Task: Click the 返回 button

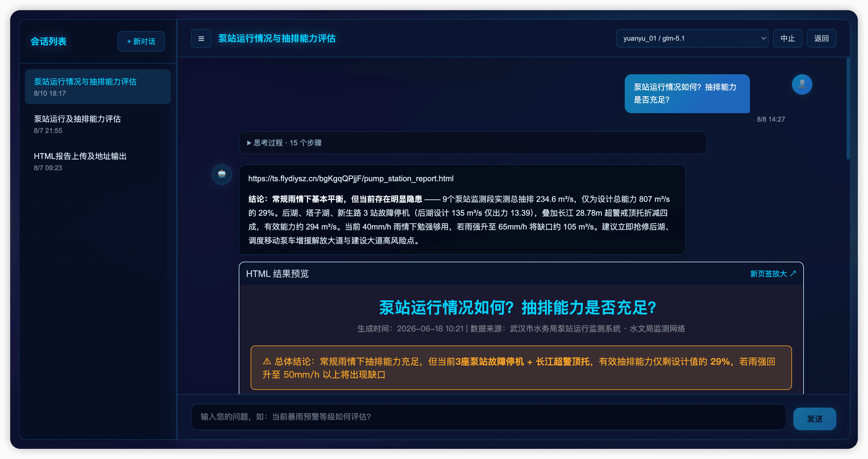Action: 821,38
